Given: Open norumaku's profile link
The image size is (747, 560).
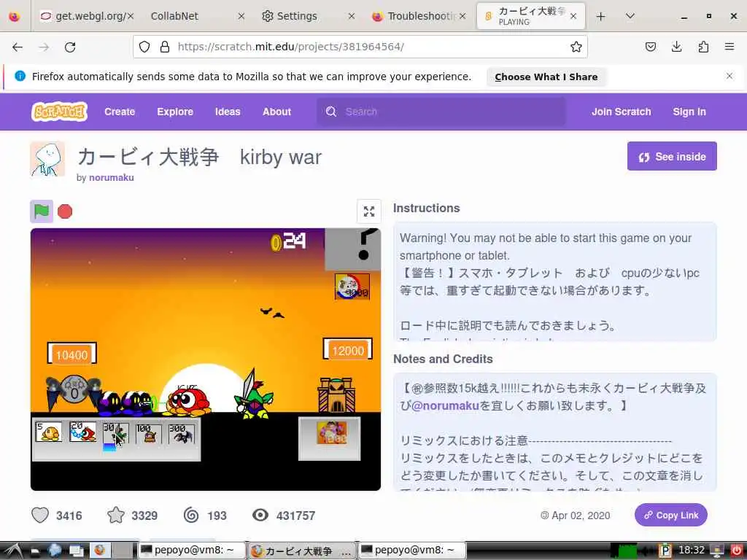Looking at the screenshot, I should click(x=112, y=178).
